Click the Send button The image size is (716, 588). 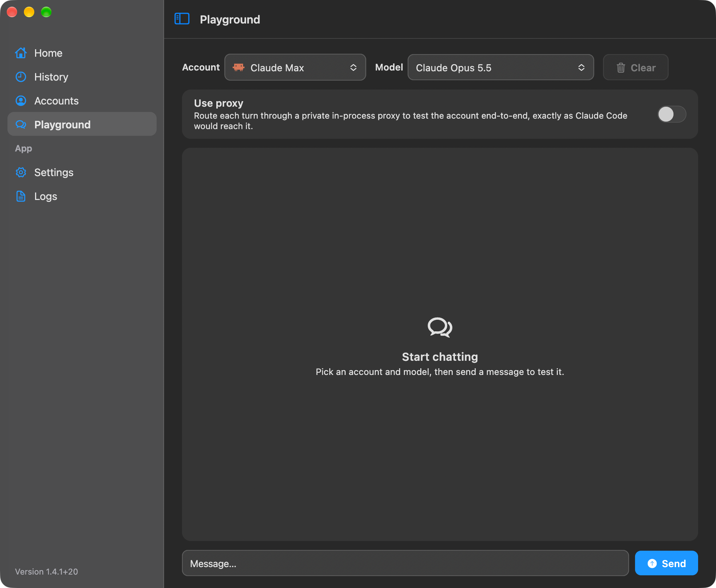pyautogui.click(x=666, y=563)
